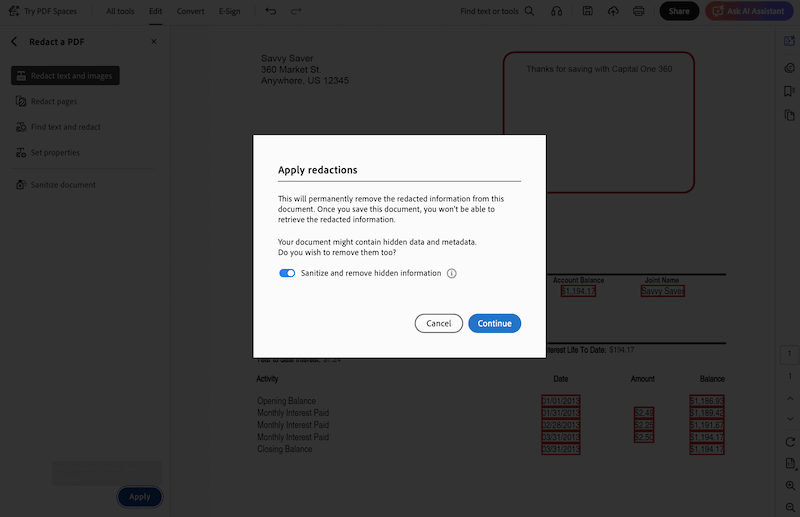Screen dimensions: 800x517
Task: Click the Apply button in the panel
Action: pyautogui.click(x=140, y=497)
